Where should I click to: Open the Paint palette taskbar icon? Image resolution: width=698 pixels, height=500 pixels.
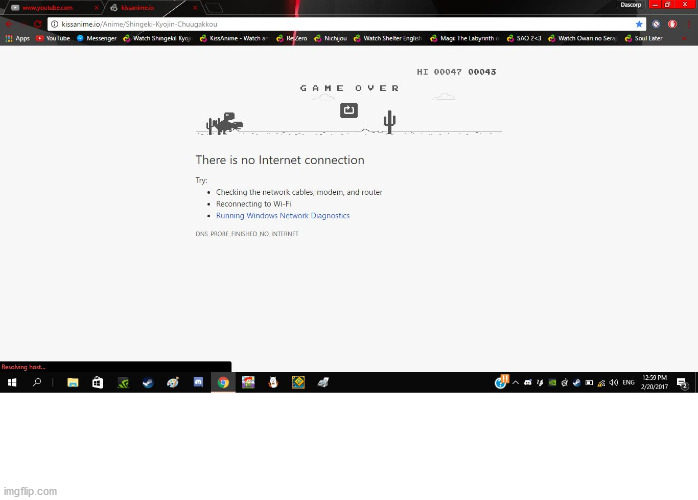(x=173, y=382)
